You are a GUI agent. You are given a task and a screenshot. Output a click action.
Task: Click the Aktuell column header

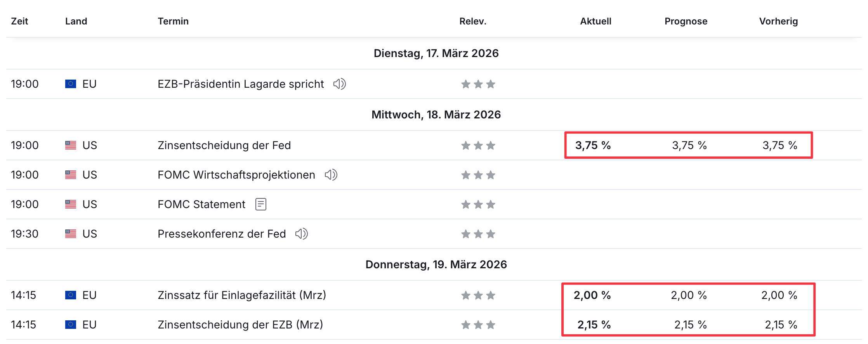coord(595,21)
